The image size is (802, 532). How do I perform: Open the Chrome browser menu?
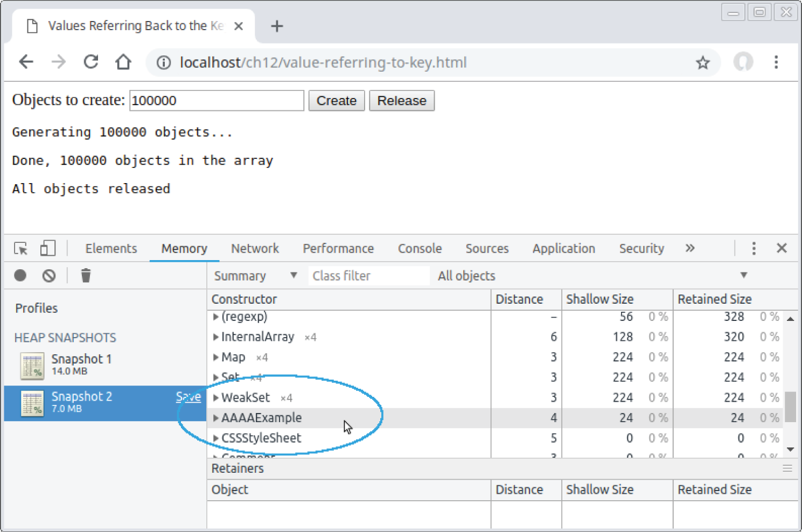(x=776, y=62)
